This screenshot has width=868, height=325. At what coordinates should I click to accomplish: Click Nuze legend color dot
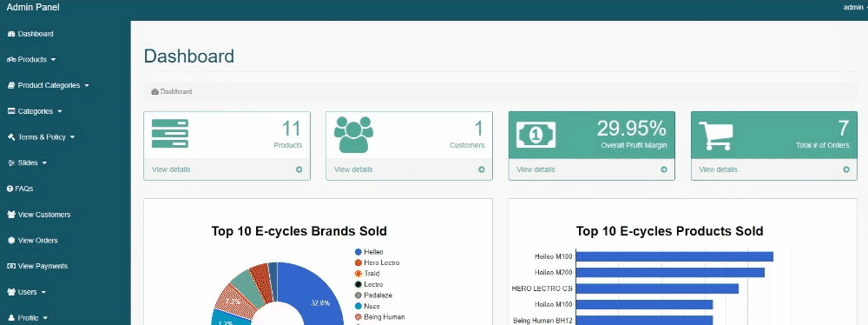coord(358,306)
